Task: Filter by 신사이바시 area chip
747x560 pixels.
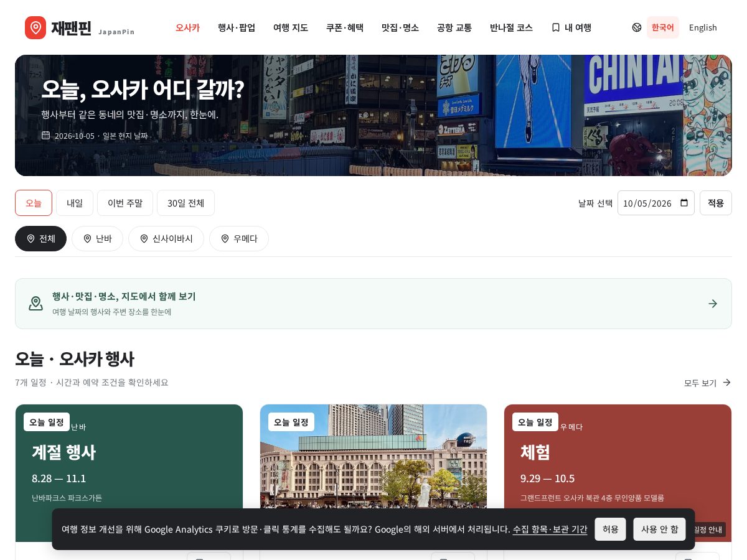Action: tap(166, 238)
